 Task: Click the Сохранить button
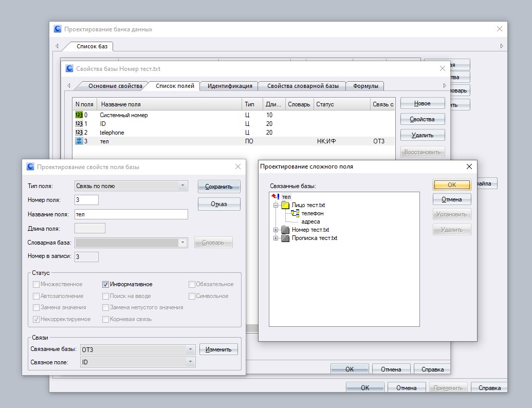[219, 187]
